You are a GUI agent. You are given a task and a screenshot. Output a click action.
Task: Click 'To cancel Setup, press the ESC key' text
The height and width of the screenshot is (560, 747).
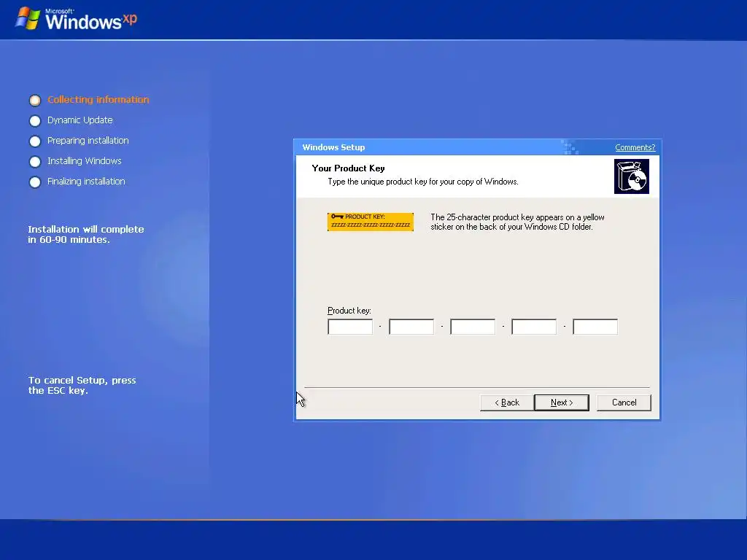pos(82,385)
